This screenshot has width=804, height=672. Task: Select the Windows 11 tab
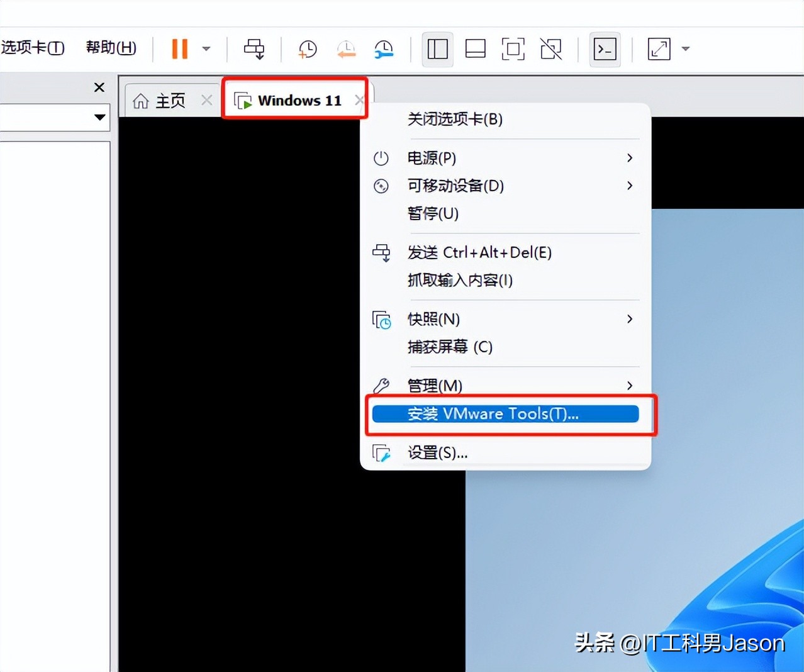click(x=299, y=101)
